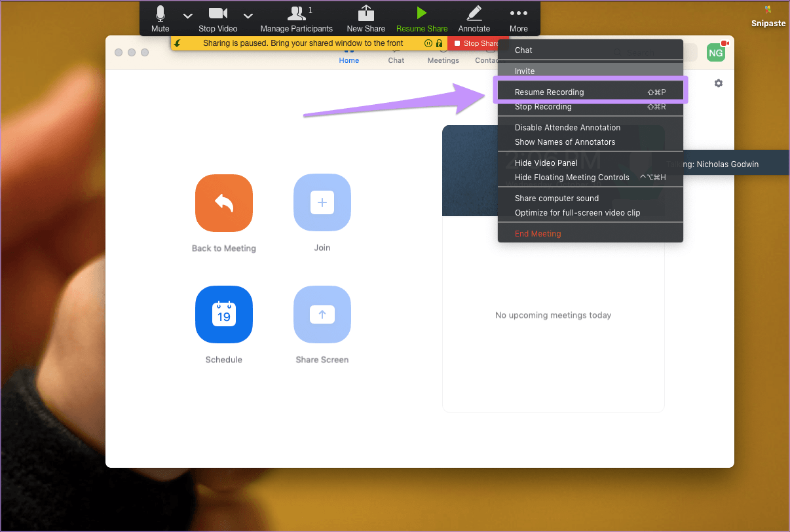Open video options arrow beside Stop Video
Viewport: 790px width, 532px height.
point(248,15)
